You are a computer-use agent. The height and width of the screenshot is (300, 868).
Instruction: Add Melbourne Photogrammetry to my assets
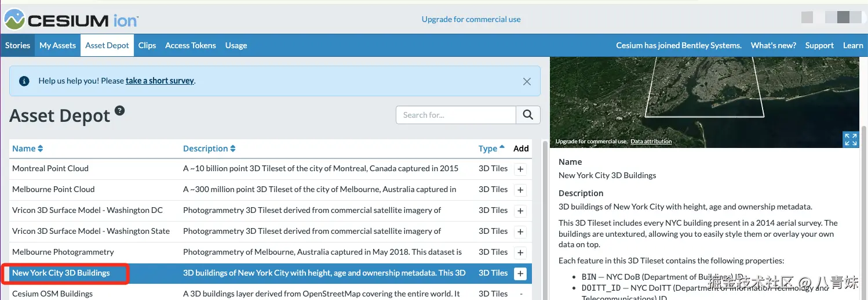520,252
